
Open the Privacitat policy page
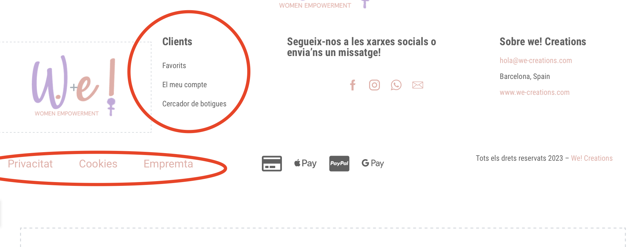pos(30,164)
